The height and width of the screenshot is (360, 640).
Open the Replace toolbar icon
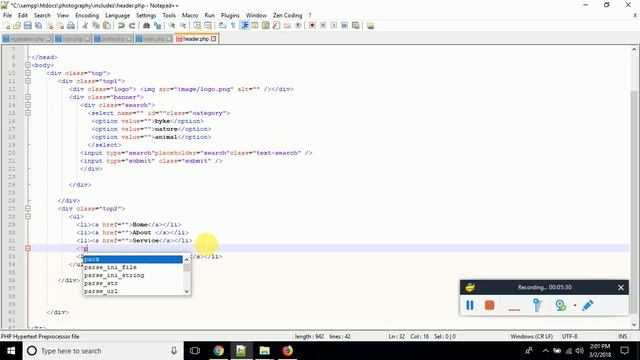(157, 25)
